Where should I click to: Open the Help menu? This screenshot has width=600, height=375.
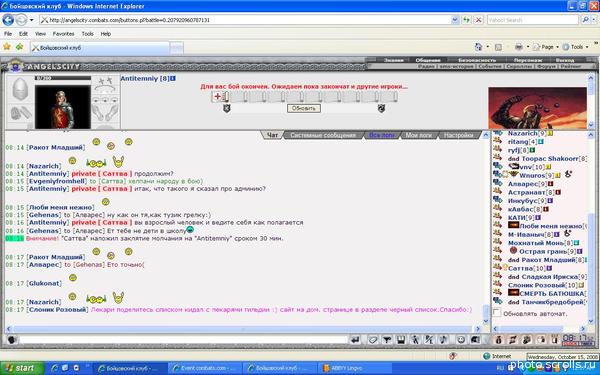tap(106, 34)
